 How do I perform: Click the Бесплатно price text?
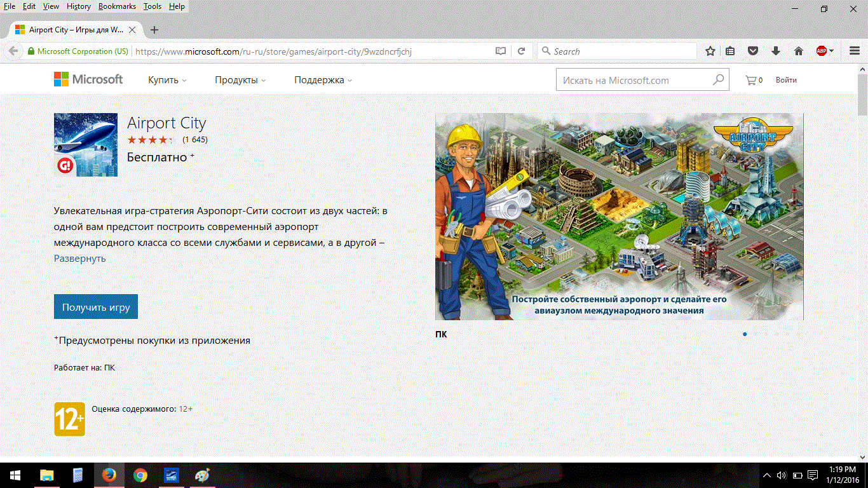pos(157,157)
